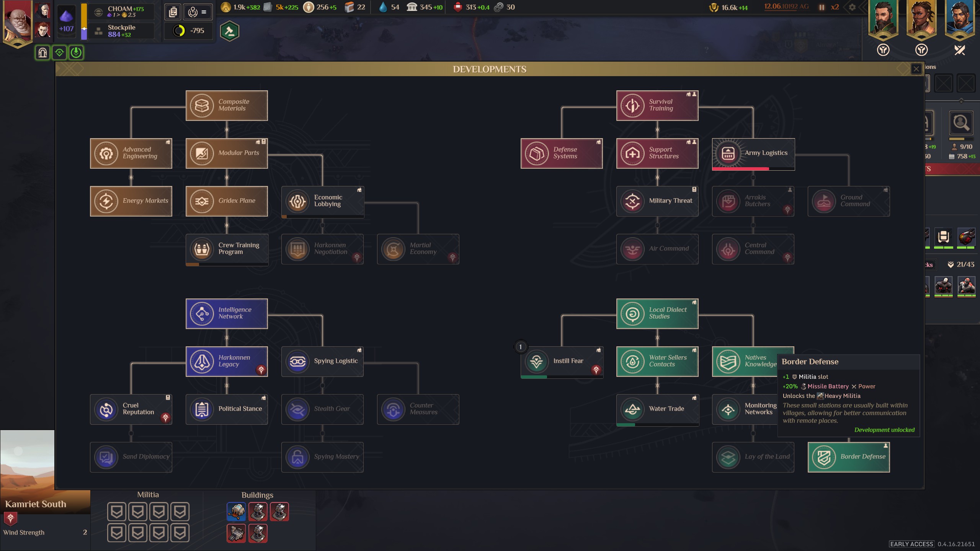The image size is (980, 551).
Task: Click the green arch gate icon
Action: [42, 52]
